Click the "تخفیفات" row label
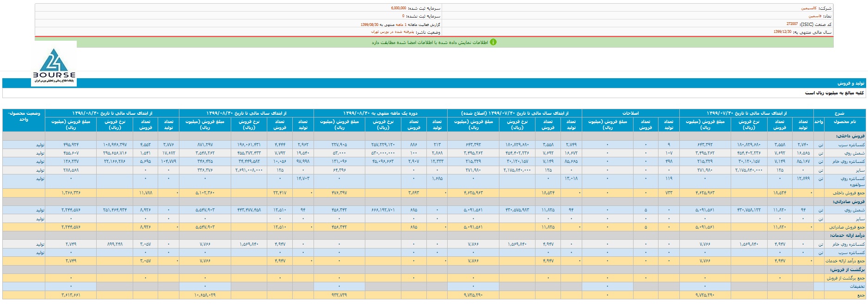The width and height of the screenshot is (868, 304). click(857, 286)
